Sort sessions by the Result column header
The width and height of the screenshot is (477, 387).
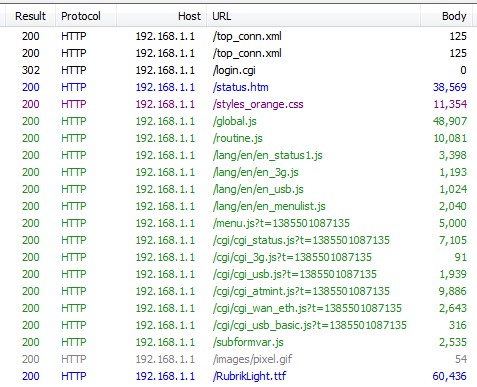click(30, 16)
